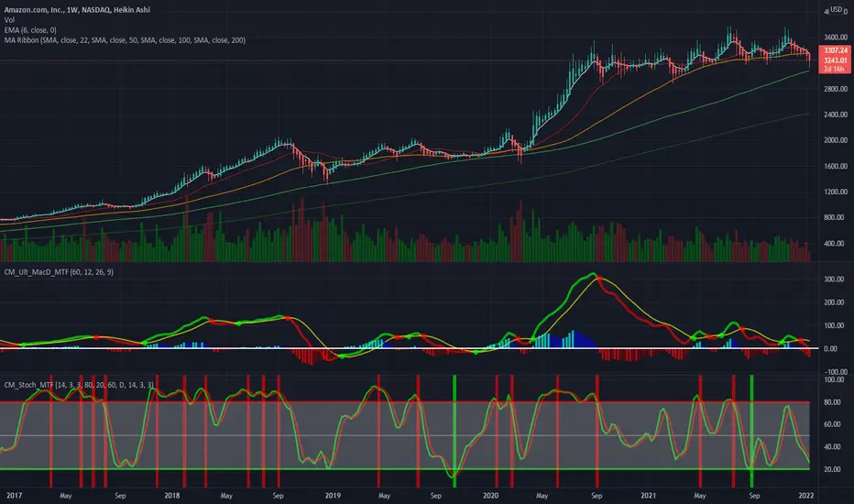
Task: Select the CM_Stoch_MTF indicator label
Action: 79,385
